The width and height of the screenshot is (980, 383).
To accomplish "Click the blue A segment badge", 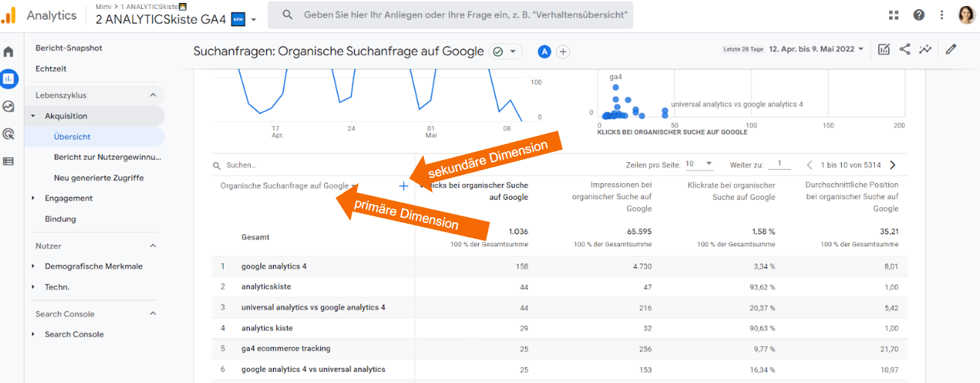I will (x=544, y=52).
